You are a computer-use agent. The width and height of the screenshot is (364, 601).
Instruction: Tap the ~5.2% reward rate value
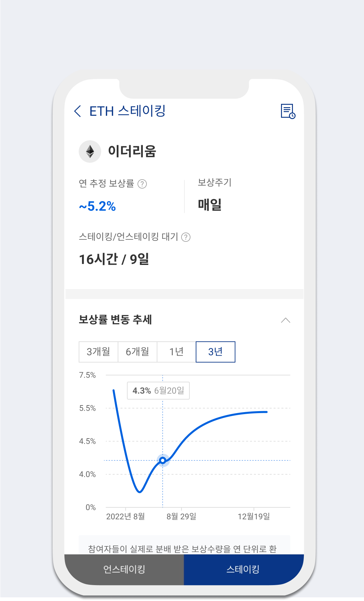[x=97, y=206]
